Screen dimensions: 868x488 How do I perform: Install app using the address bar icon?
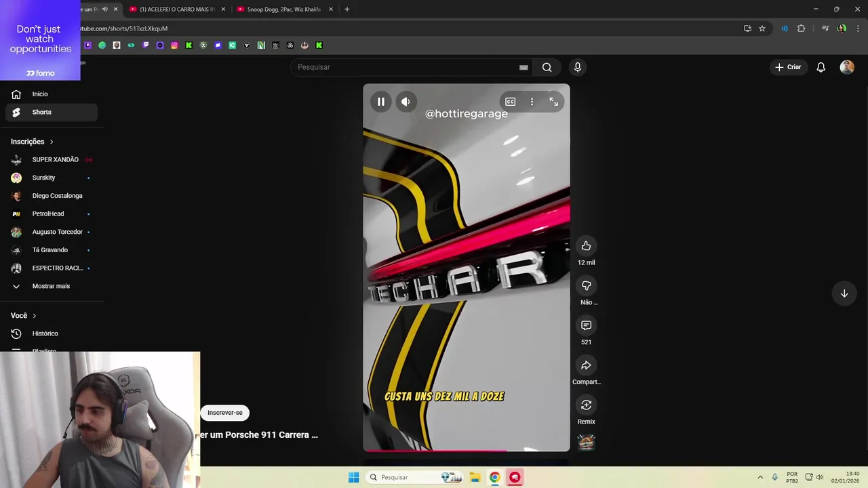[747, 28]
